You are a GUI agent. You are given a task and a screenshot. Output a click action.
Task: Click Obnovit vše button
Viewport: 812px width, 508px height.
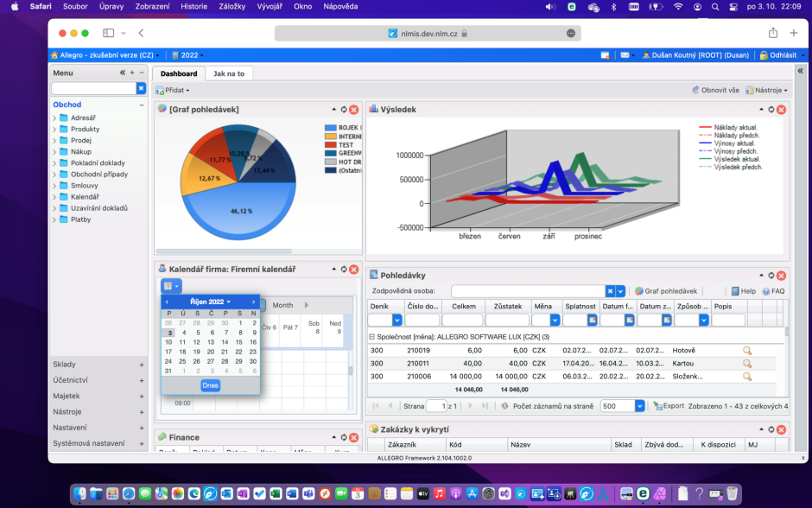(715, 90)
